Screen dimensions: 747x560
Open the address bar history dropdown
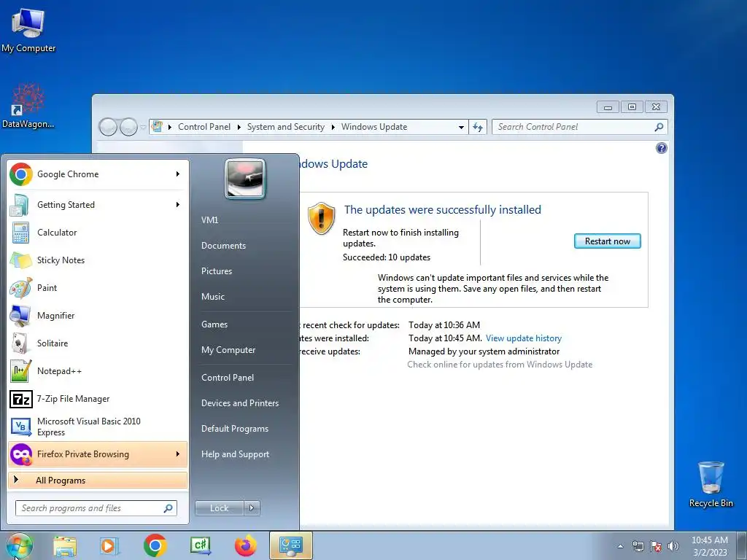pyautogui.click(x=461, y=127)
